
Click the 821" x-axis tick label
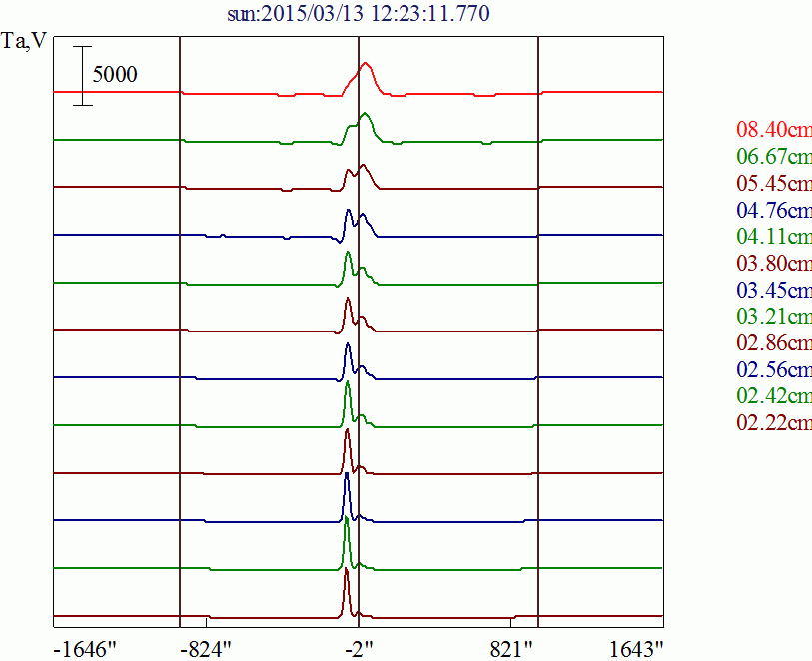[511, 649]
